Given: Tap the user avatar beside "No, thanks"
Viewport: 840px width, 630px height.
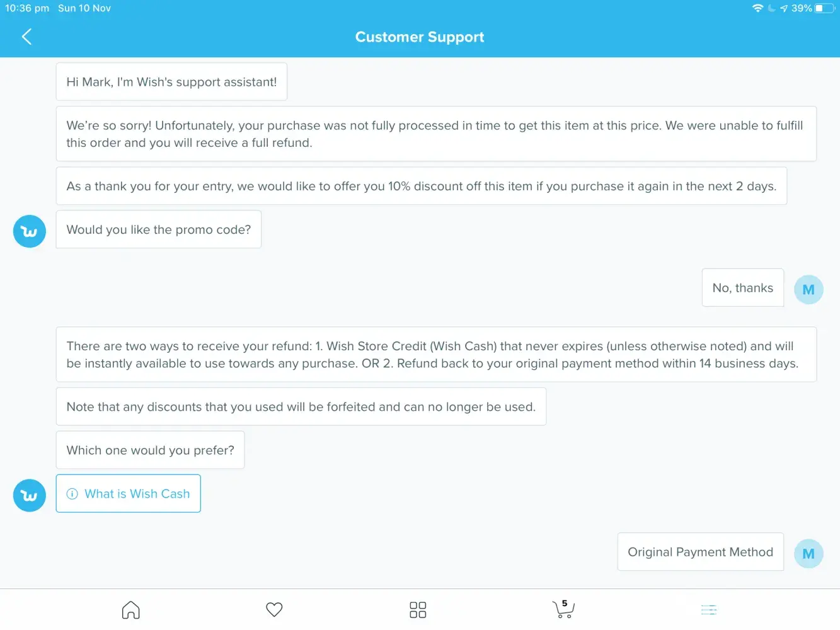Looking at the screenshot, I should point(808,290).
